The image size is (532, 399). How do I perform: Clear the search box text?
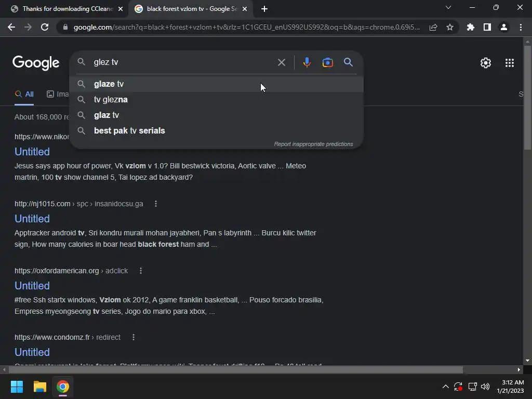pyautogui.click(x=281, y=62)
